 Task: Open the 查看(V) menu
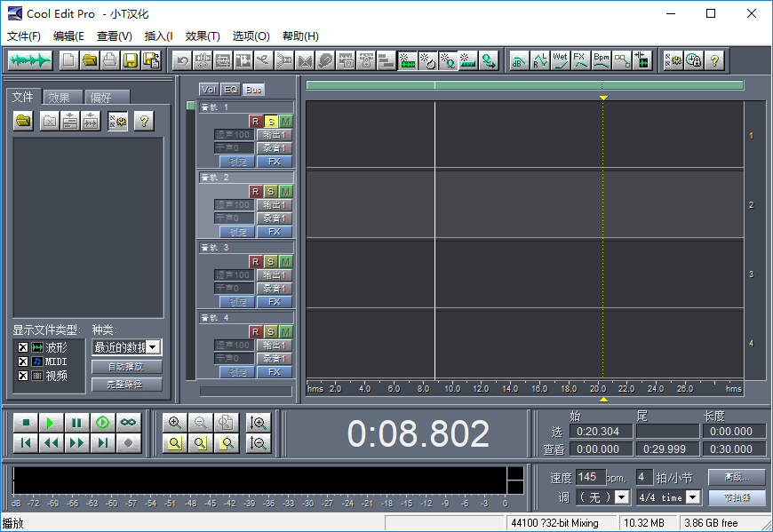pyautogui.click(x=115, y=36)
